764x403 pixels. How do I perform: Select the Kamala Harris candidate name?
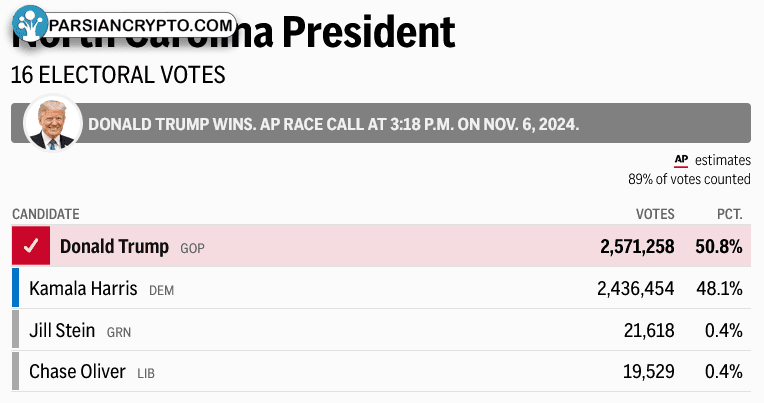pos(83,288)
